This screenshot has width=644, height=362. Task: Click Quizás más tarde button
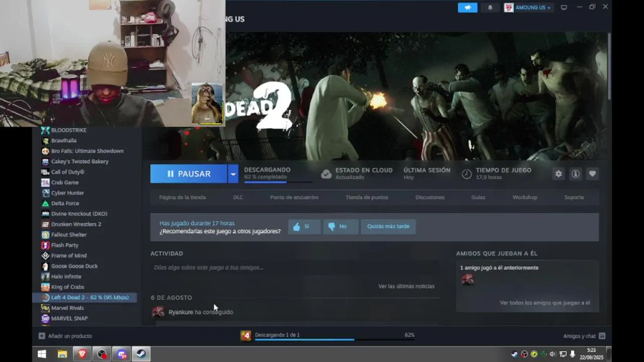point(388,226)
